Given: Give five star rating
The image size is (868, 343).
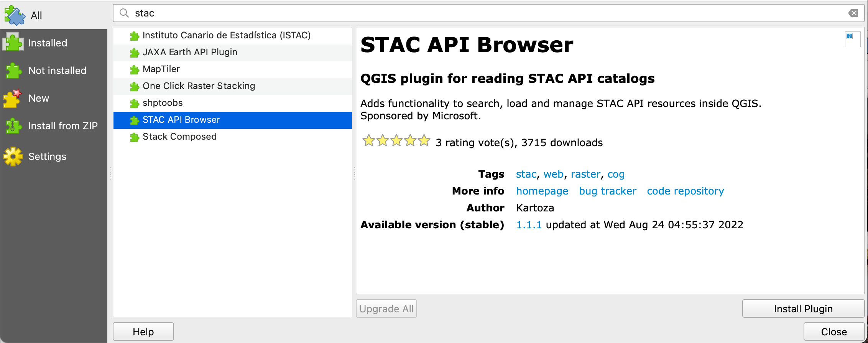Looking at the screenshot, I should tap(424, 141).
